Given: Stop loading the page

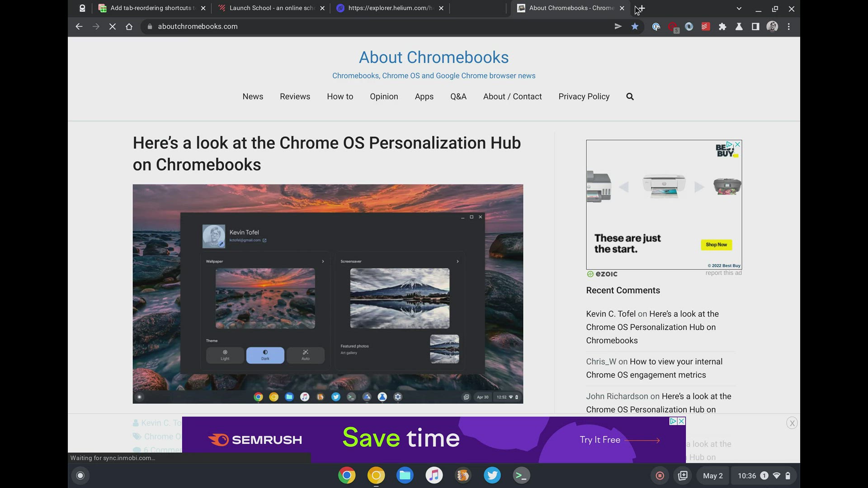Looking at the screenshot, I should click(x=113, y=27).
